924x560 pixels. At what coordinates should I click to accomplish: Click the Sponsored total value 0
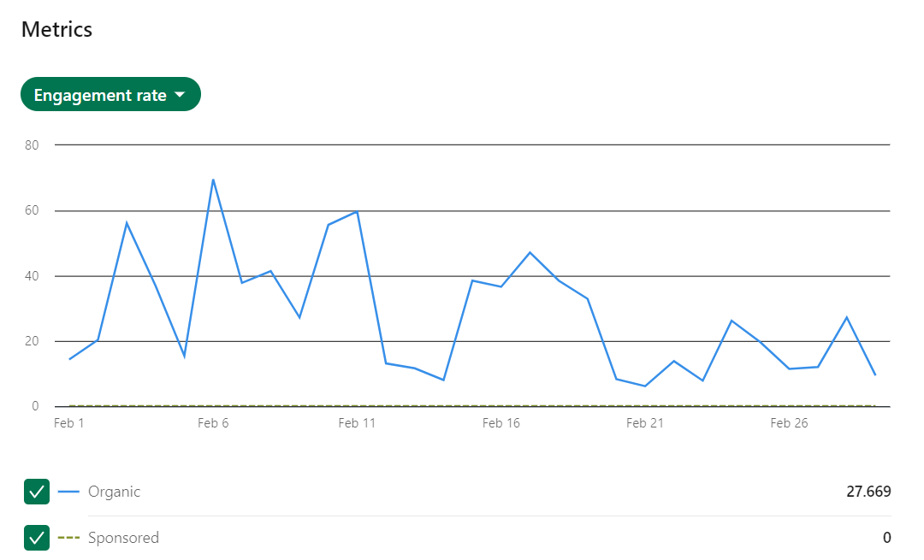pos(886,538)
